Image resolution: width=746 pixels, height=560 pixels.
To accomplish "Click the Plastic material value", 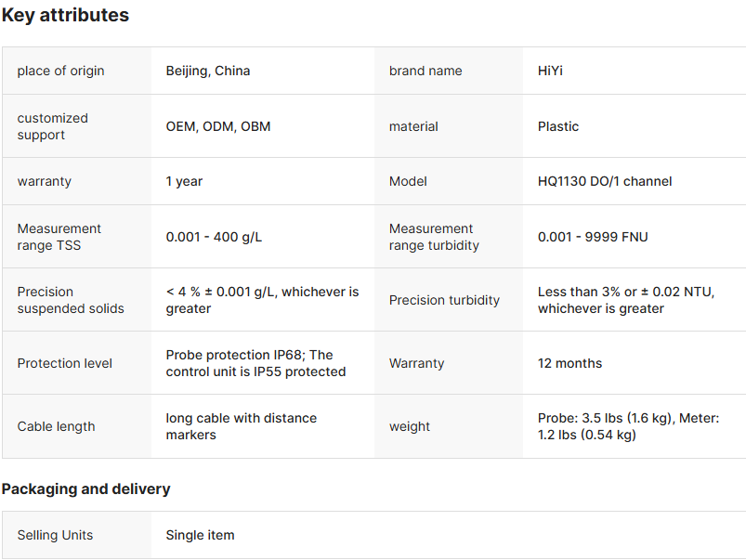I will 557,126.
